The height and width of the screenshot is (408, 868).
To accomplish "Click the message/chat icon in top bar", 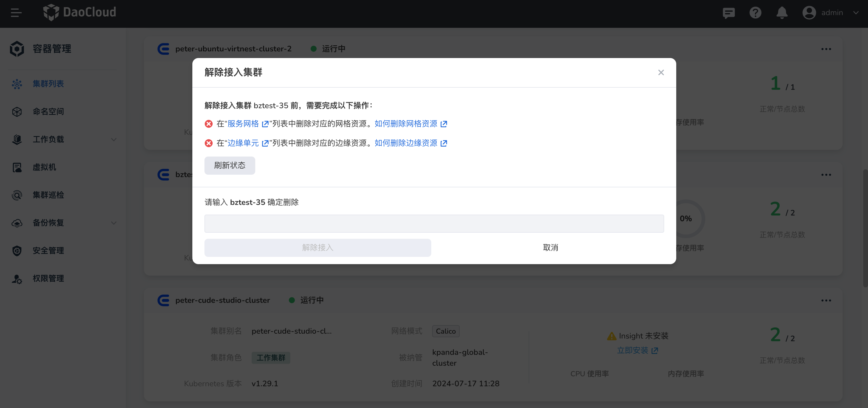I will pyautogui.click(x=729, y=13).
